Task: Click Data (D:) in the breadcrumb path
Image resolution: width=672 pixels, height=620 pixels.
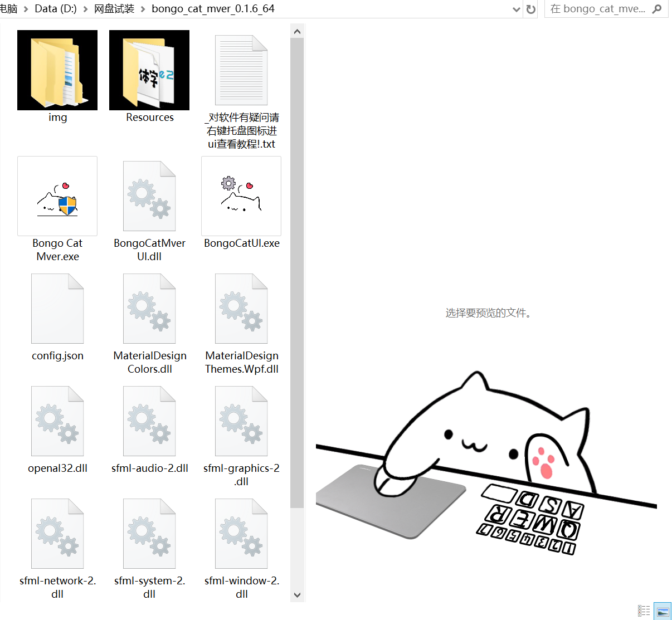Action: (56, 9)
